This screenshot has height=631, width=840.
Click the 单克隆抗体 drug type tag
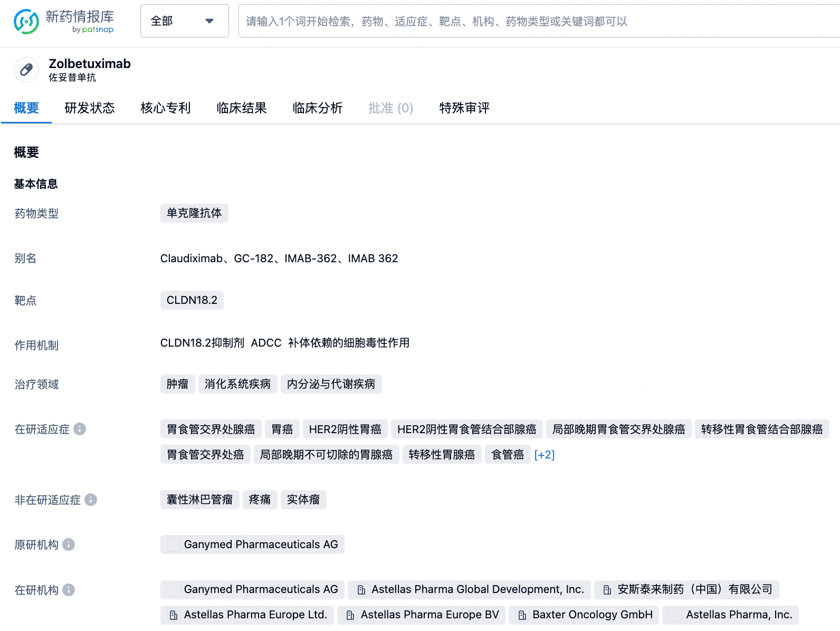tap(194, 213)
